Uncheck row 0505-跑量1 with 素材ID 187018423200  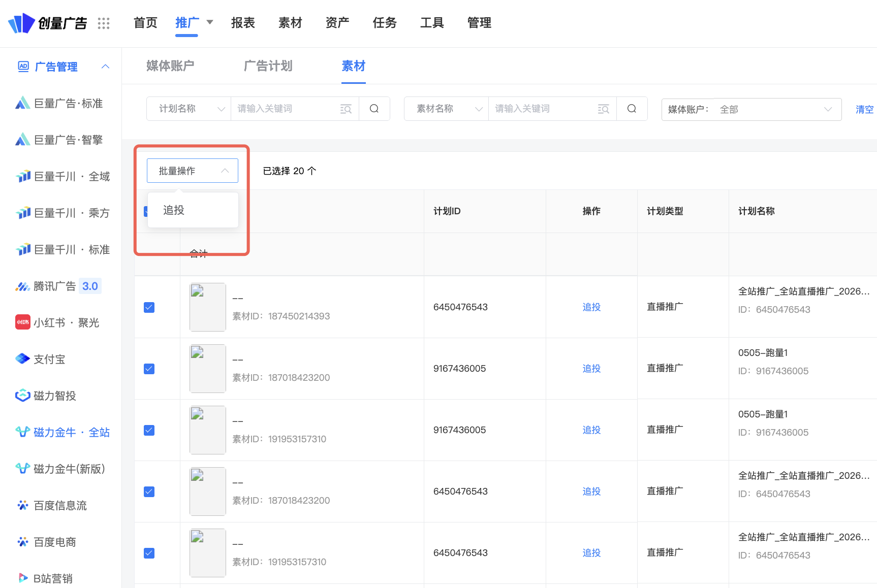click(x=149, y=369)
